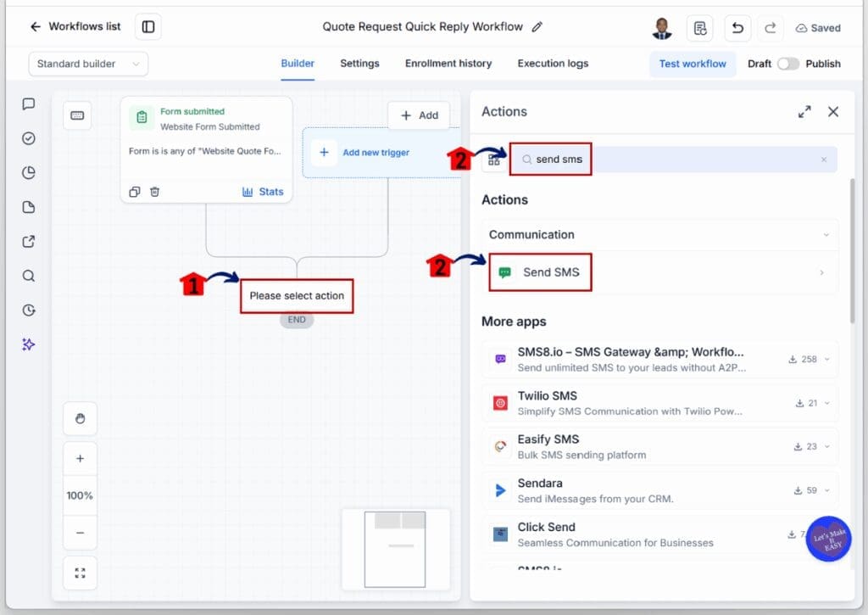Select the Please select action node
This screenshot has height=615, width=868.
click(297, 296)
